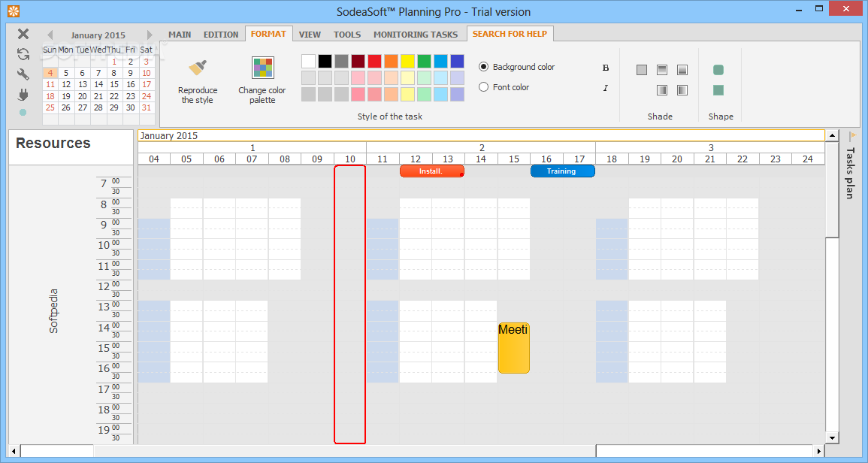
Task: Open the wrench settings icon
Action: pos(23,74)
